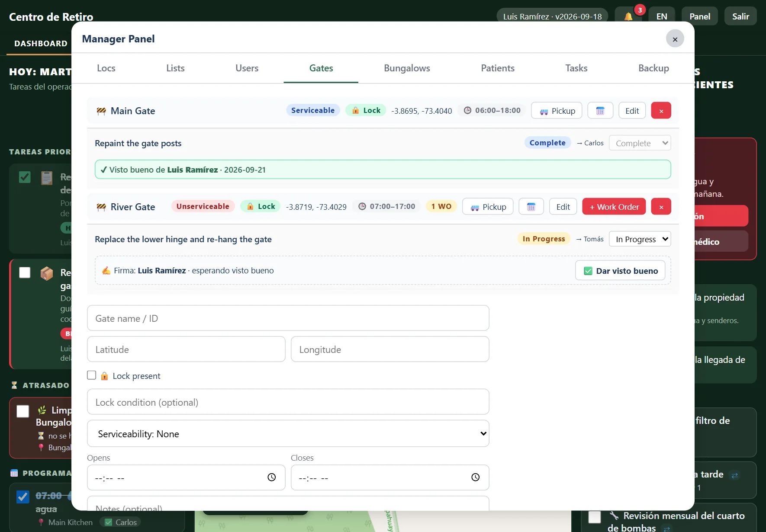Focus the Latitude input field

click(186, 349)
